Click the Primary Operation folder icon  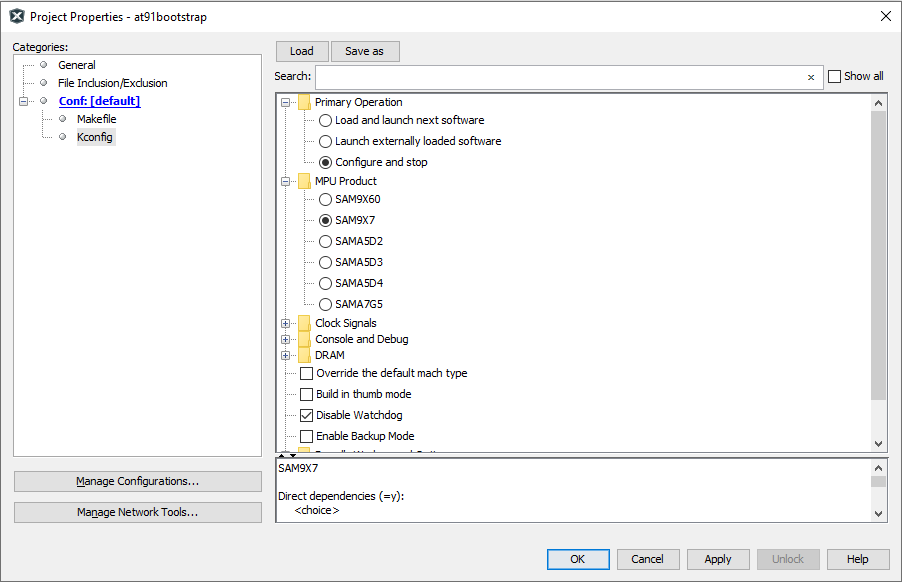(304, 102)
